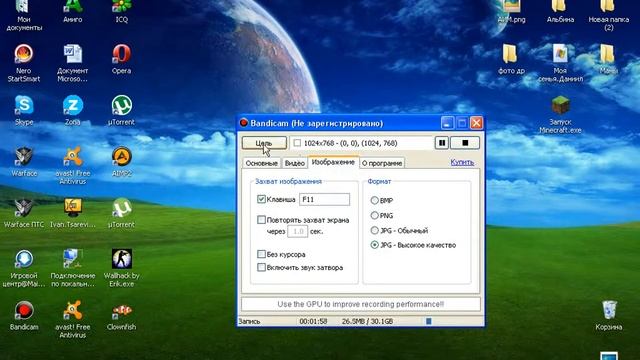Enable the Без курсора checkbox
This screenshot has height=360, width=640.
click(x=261, y=254)
